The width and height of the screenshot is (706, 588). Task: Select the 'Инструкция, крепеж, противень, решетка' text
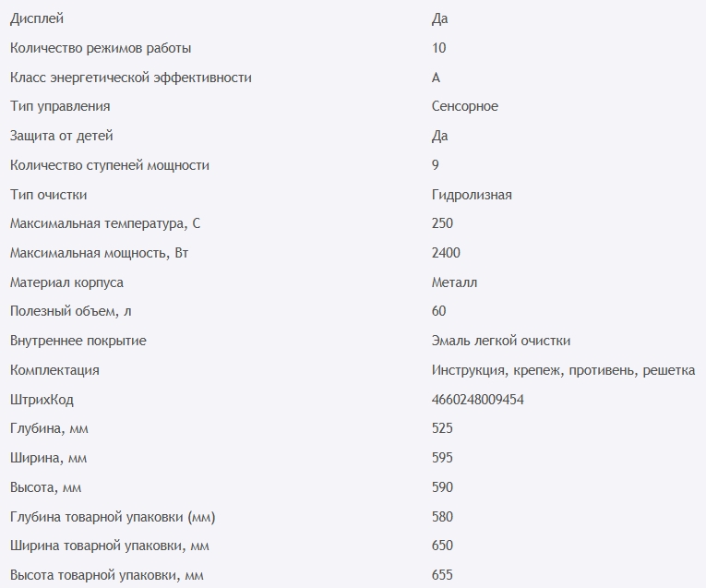(562, 370)
